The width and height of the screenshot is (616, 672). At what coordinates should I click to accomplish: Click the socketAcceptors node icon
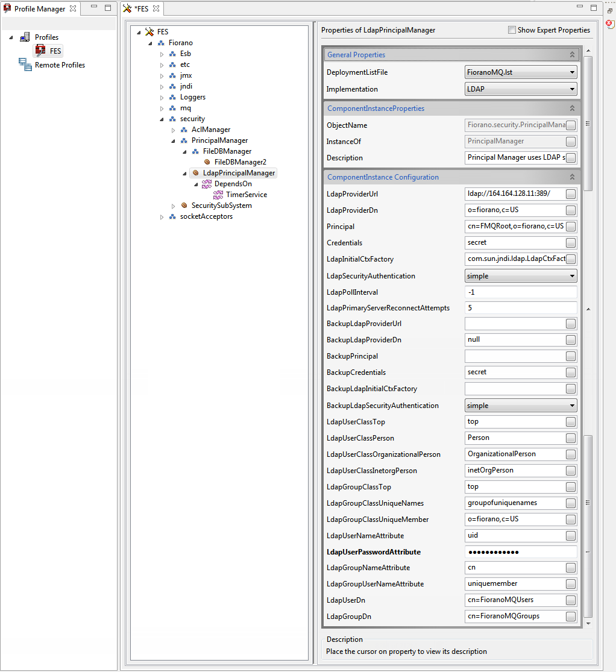coord(172,216)
